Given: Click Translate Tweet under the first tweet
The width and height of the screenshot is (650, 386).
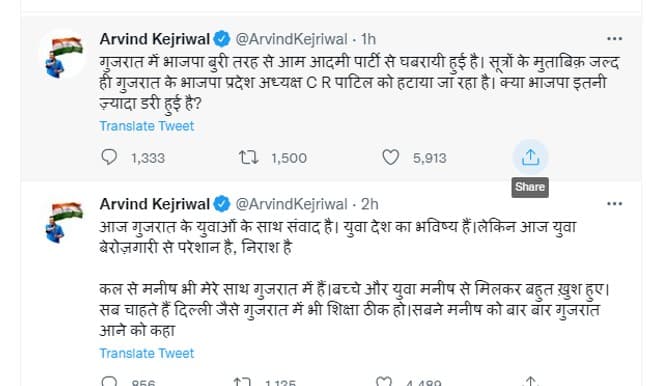Looking at the screenshot, I should click(147, 126).
